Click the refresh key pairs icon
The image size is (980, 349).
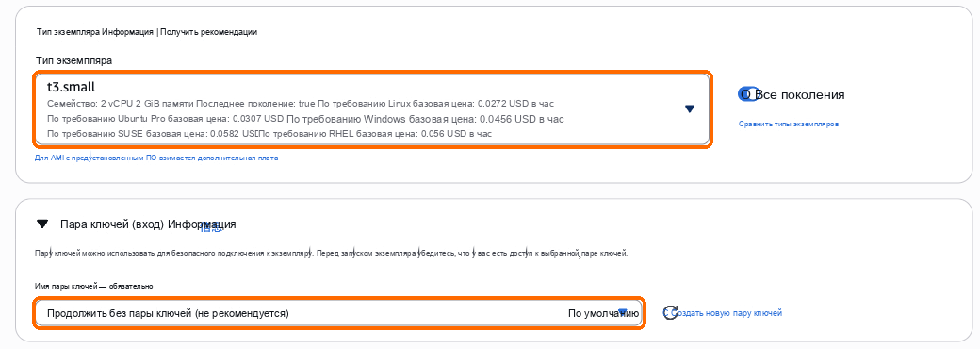coord(669,313)
